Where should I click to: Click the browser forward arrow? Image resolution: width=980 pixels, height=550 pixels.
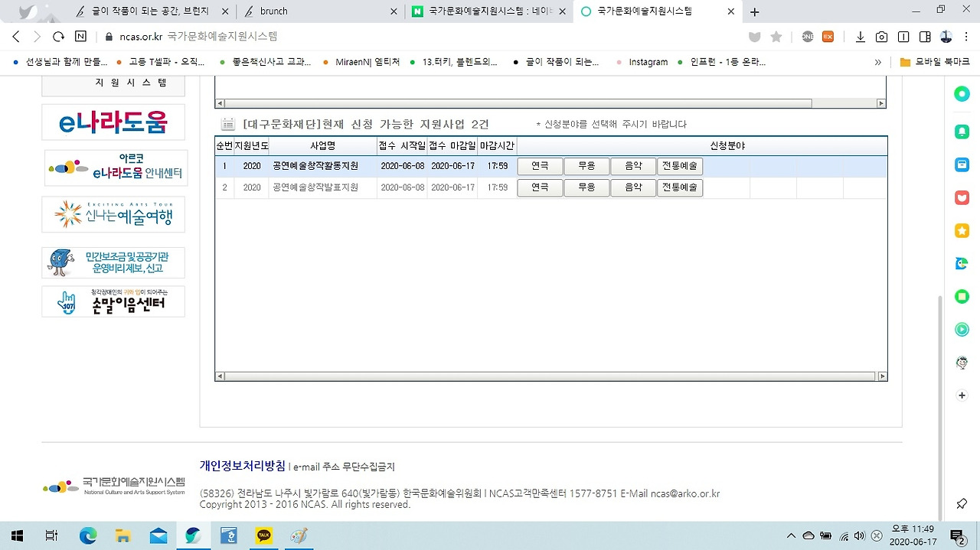(37, 37)
